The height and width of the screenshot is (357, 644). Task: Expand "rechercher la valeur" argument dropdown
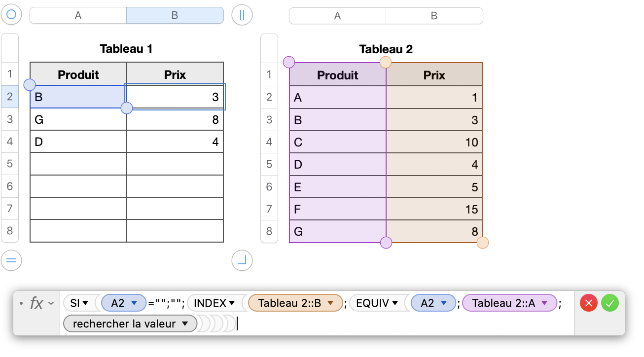185,324
